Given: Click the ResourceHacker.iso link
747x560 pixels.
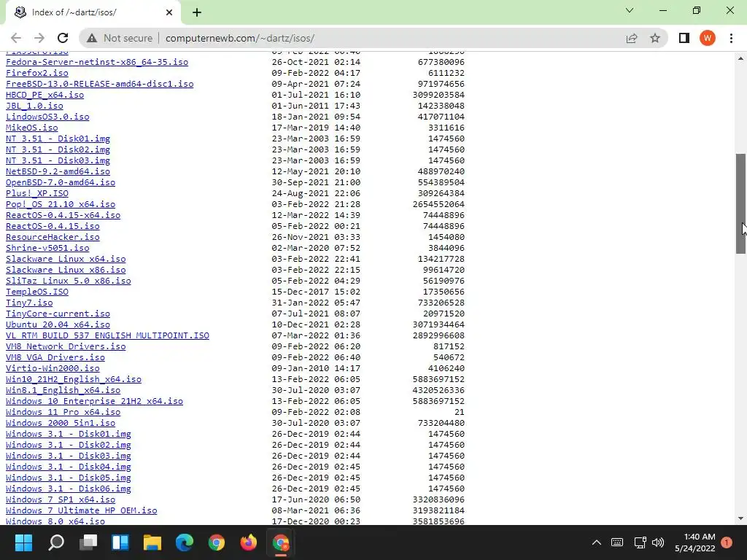Looking at the screenshot, I should click(x=53, y=237).
